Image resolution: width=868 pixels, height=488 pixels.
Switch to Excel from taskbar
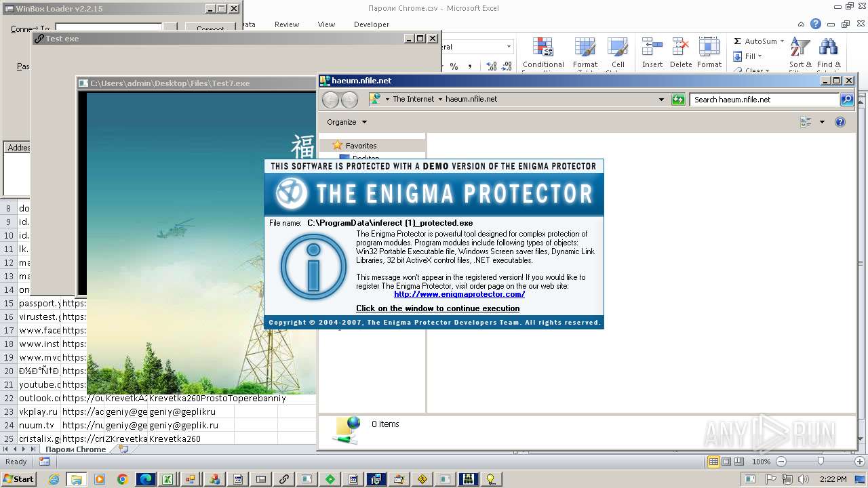pos(167,479)
